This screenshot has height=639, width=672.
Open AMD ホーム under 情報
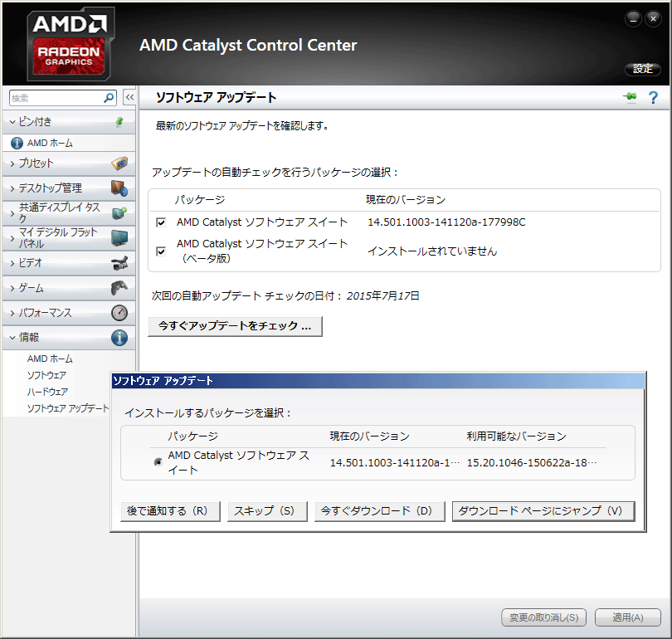(x=50, y=359)
